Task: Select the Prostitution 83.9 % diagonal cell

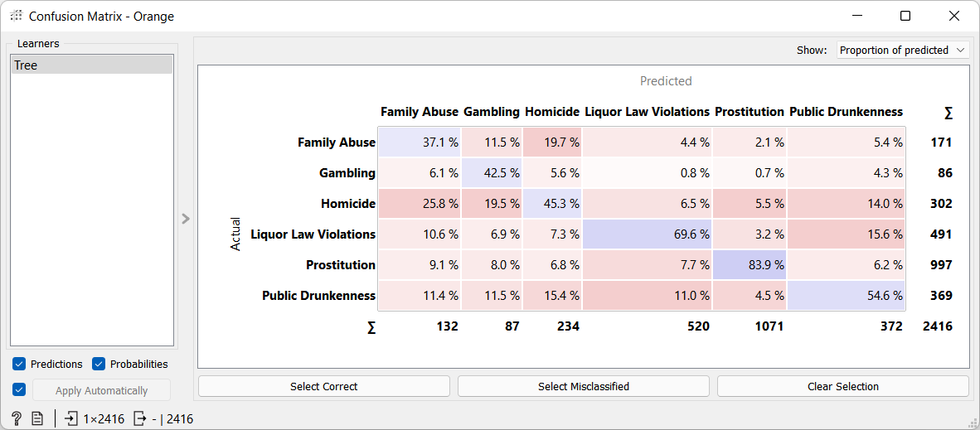Action: pyautogui.click(x=750, y=265)
